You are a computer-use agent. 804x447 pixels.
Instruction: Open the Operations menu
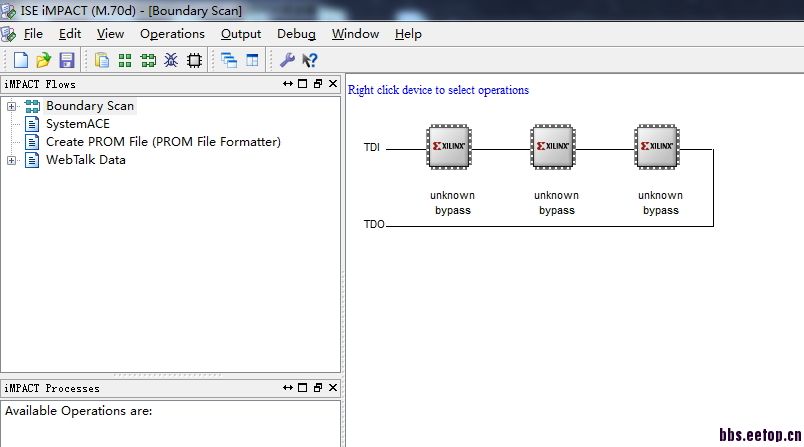172,34
